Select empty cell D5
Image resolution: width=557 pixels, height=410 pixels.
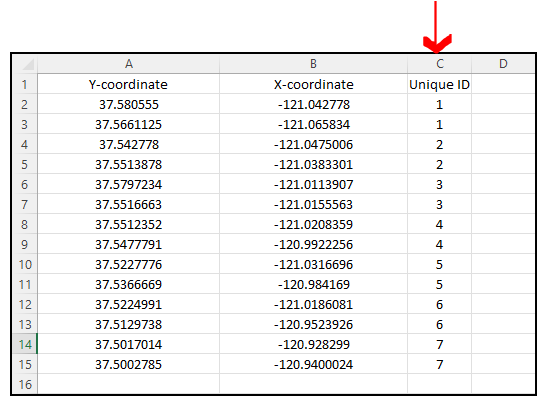503,164
